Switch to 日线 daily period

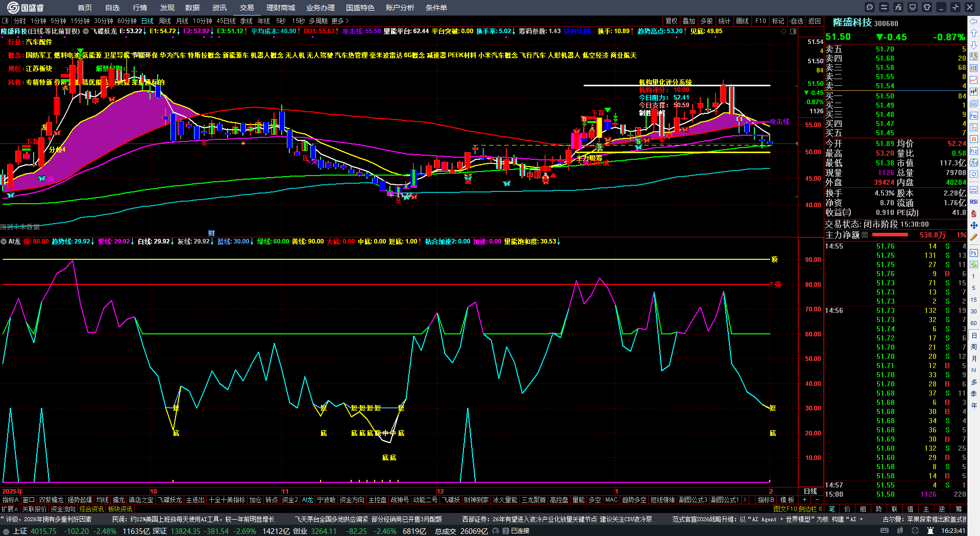(148, 21)
